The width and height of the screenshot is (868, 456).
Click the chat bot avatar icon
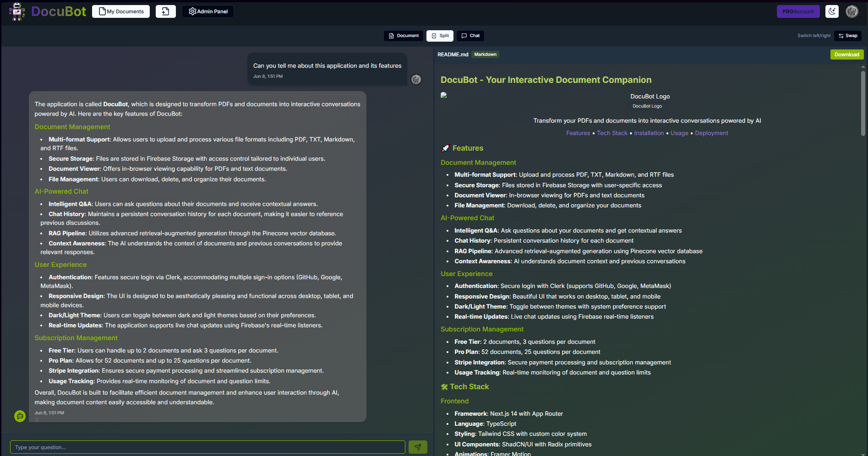[x=20, y=416]
